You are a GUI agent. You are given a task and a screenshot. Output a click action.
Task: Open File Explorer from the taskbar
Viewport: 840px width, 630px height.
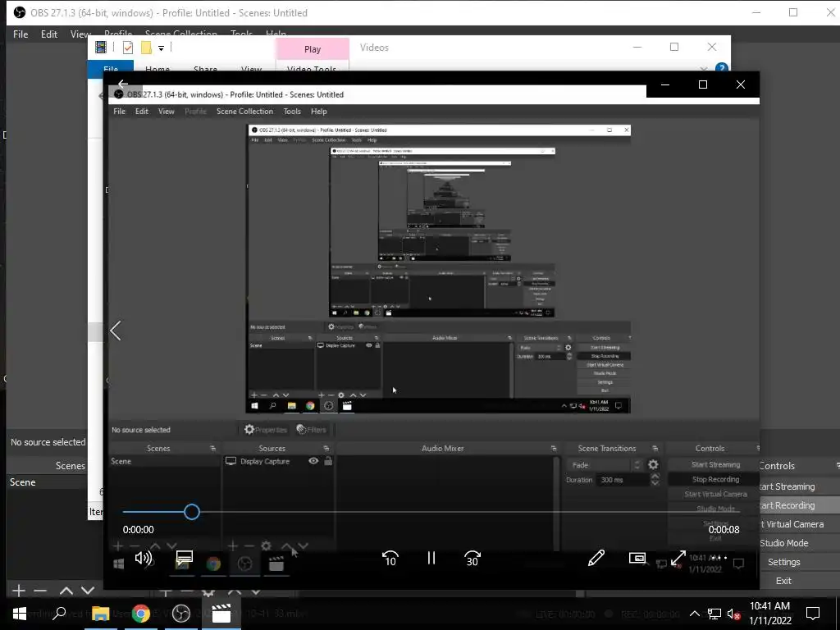[x=100, y=614]
